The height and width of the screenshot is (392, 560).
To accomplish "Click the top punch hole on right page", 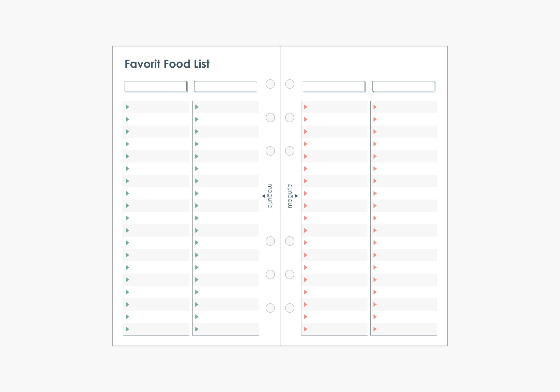I will (290, 84).
